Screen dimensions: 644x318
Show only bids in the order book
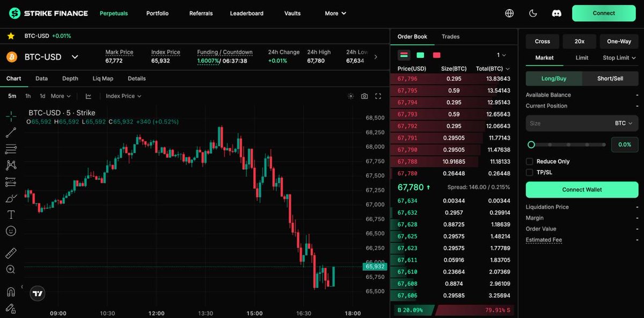point(420,55)
